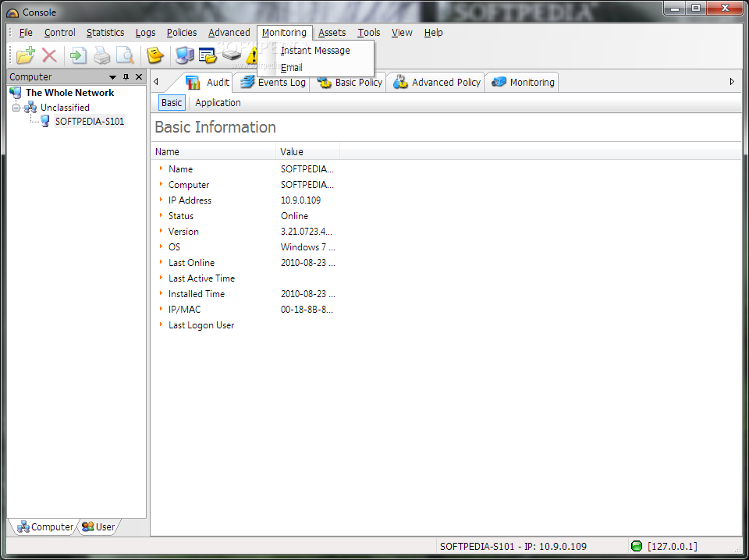Click the Advanced Policy tab icon
The image size is (749, 560).
[x=400, y=82]
